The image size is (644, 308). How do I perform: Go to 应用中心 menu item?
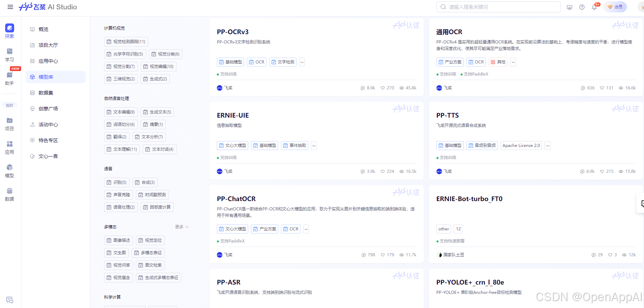tap(56, 61)
